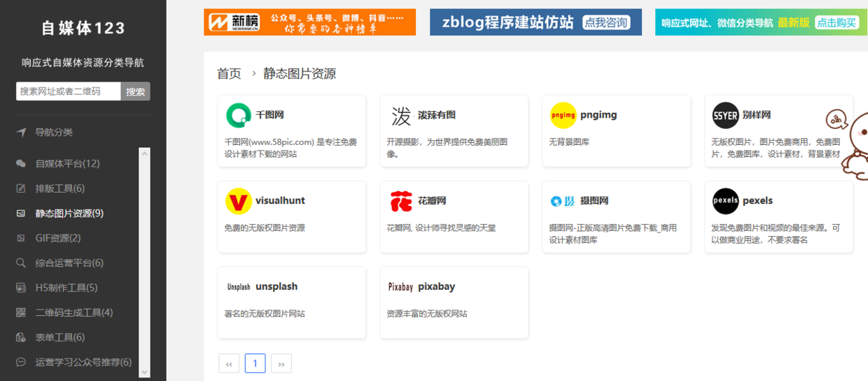Open the pexels title link
Viewport: 868px width, 381px height.
(x=757, y=200)
